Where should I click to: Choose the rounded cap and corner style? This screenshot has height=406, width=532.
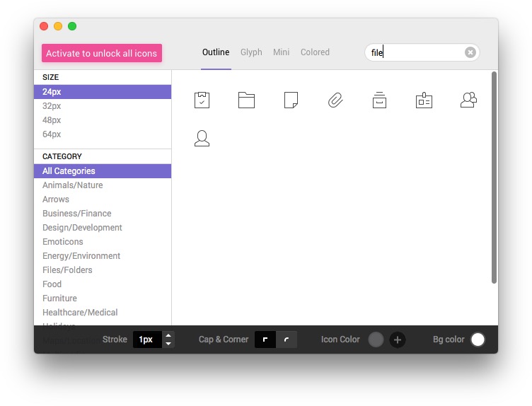tap(287, 340)
